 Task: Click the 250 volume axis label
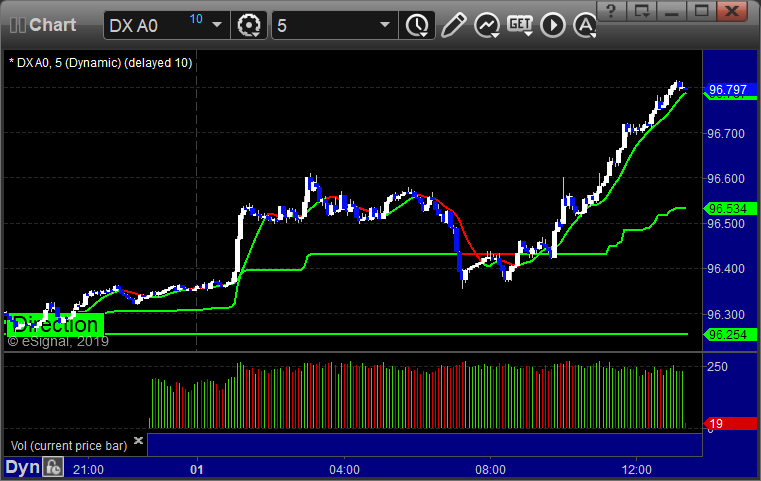click(717, 366)
